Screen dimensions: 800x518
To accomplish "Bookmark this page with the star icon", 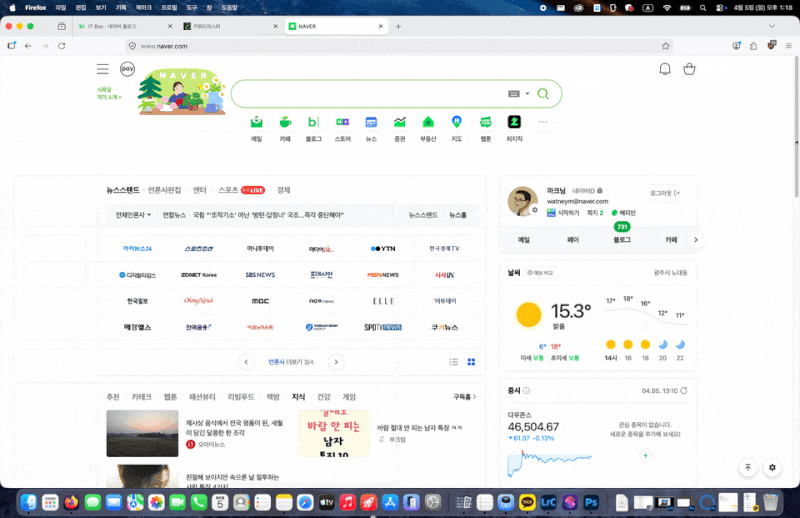I will pos(666,46).
